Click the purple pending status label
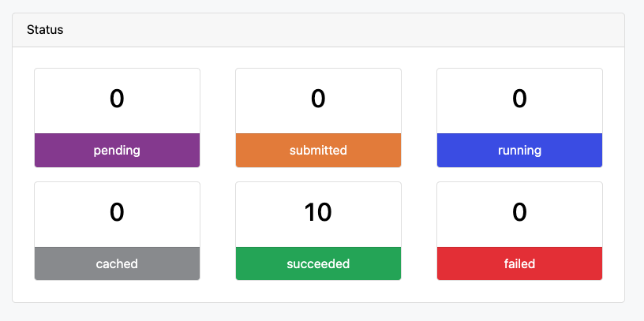The height and width of the screenshot is (321, 644). pyautogui.click(x=117, y=150)
